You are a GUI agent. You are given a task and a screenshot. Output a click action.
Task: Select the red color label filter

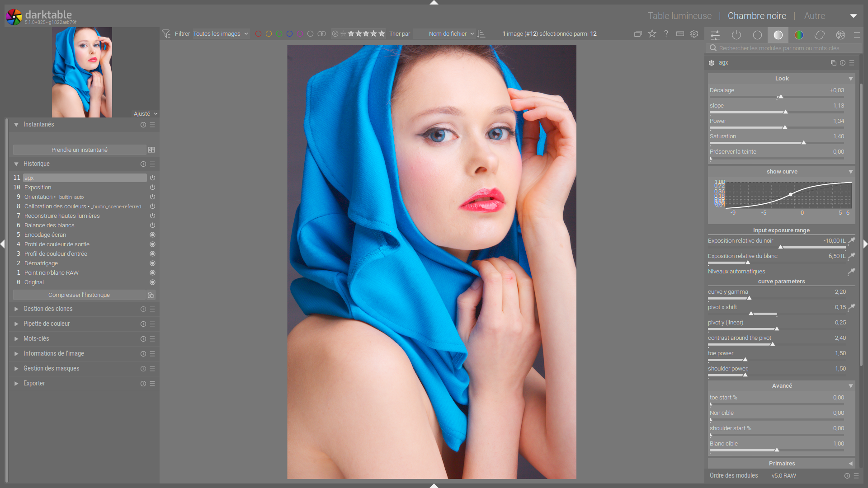tap(258, 34)
